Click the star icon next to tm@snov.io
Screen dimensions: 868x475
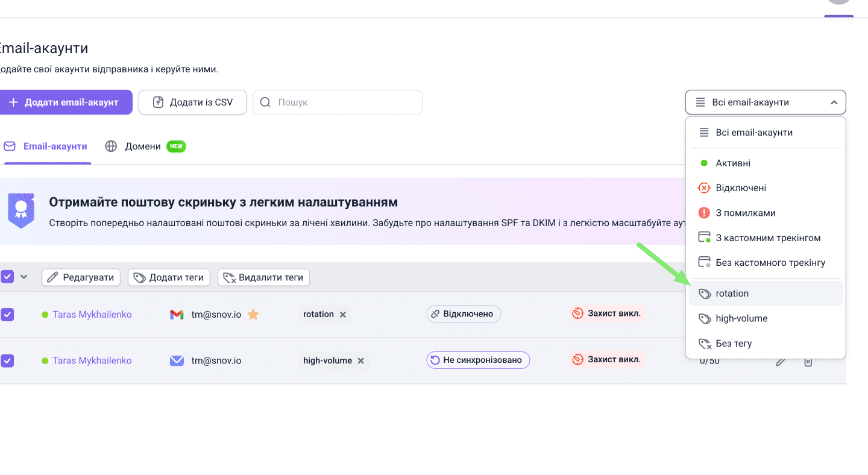pos(253,314)
